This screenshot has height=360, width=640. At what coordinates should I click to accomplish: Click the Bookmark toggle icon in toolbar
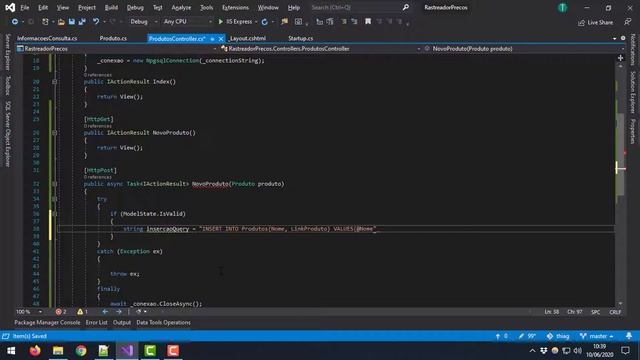(x=368, y=22)
